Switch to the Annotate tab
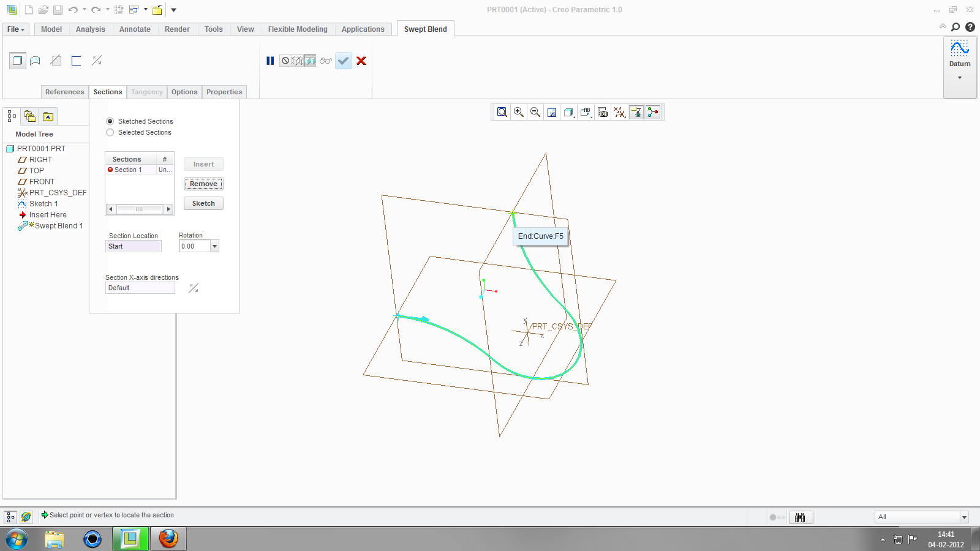 (135, 29)
